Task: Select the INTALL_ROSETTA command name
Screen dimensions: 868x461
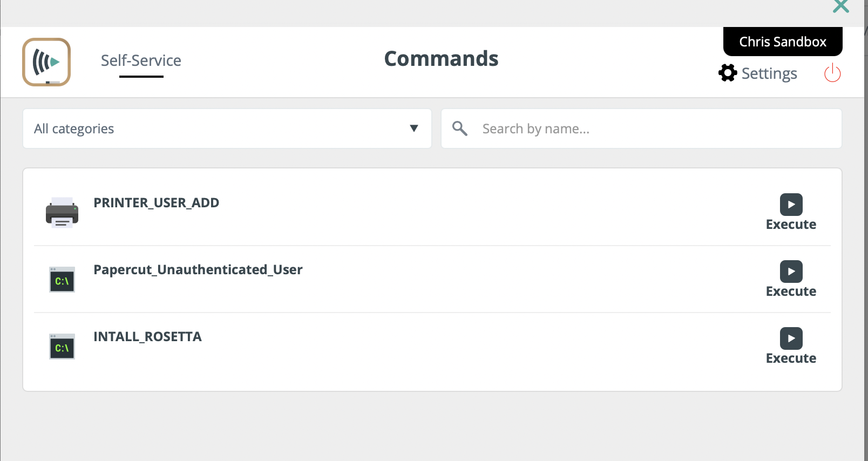Action: tap(147, 337)
